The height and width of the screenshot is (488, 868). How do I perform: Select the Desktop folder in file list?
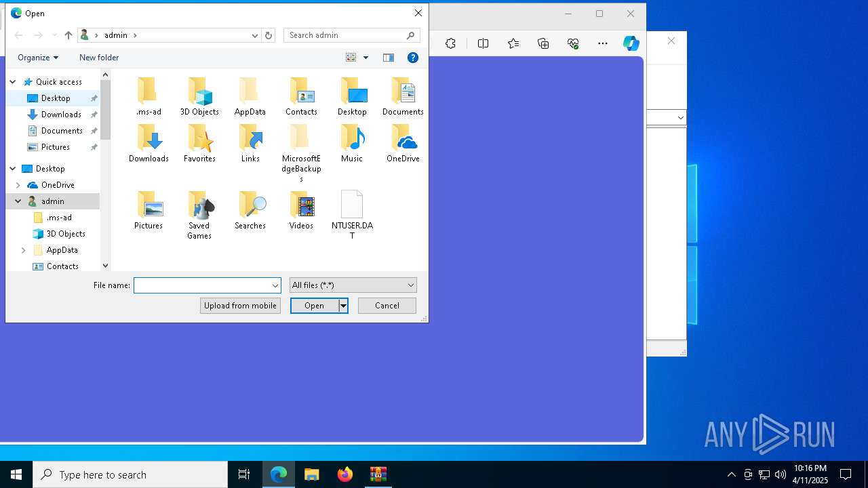[352, 96]
